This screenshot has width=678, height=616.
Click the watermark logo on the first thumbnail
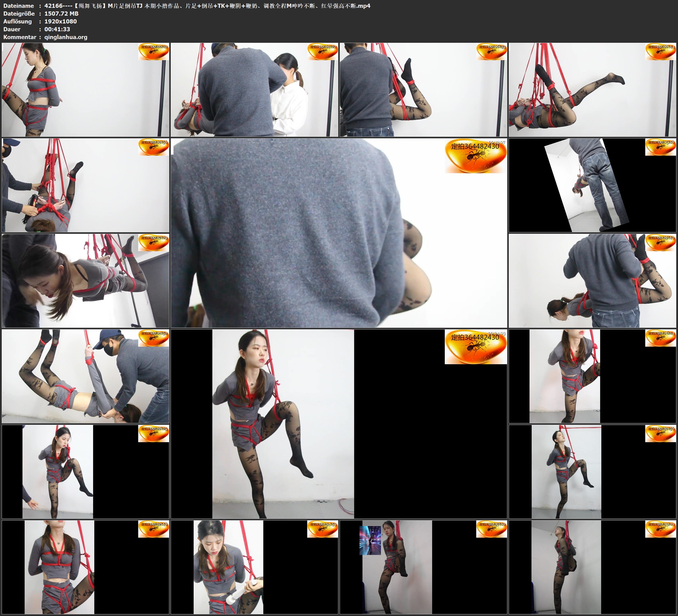pyautogui.click(x=153, y=51)
